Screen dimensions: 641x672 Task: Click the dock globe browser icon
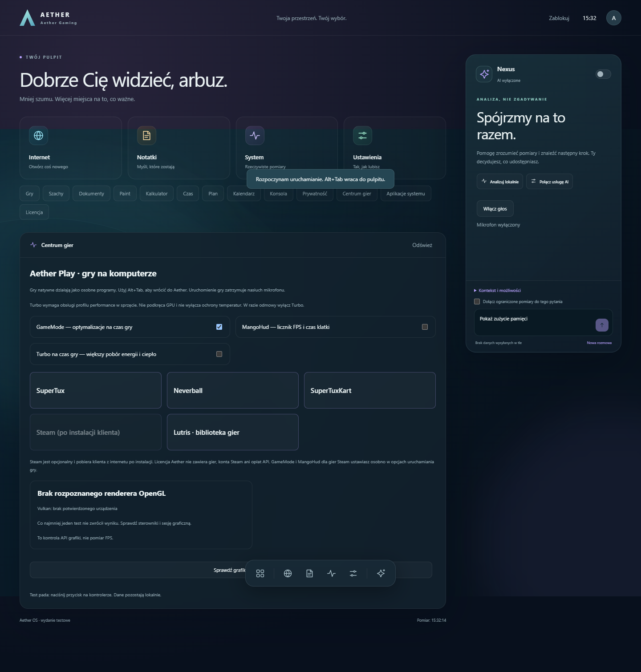click(x=288, y=573)
